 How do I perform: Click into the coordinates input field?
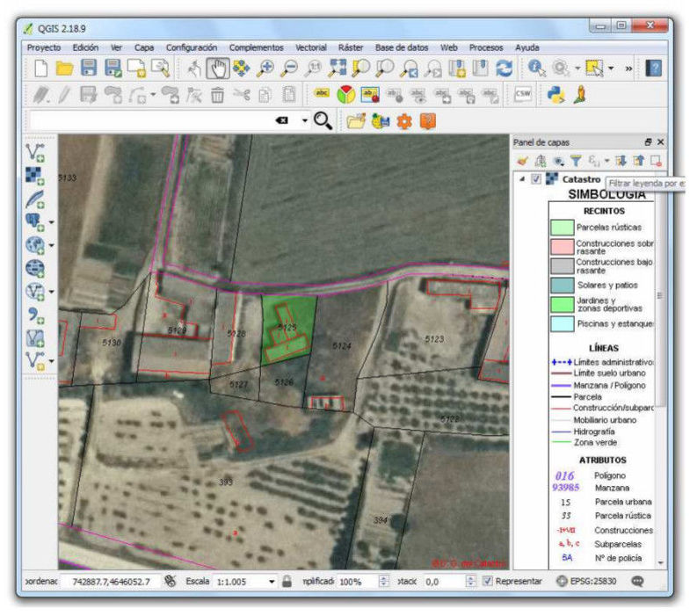(x=110, y=581)
